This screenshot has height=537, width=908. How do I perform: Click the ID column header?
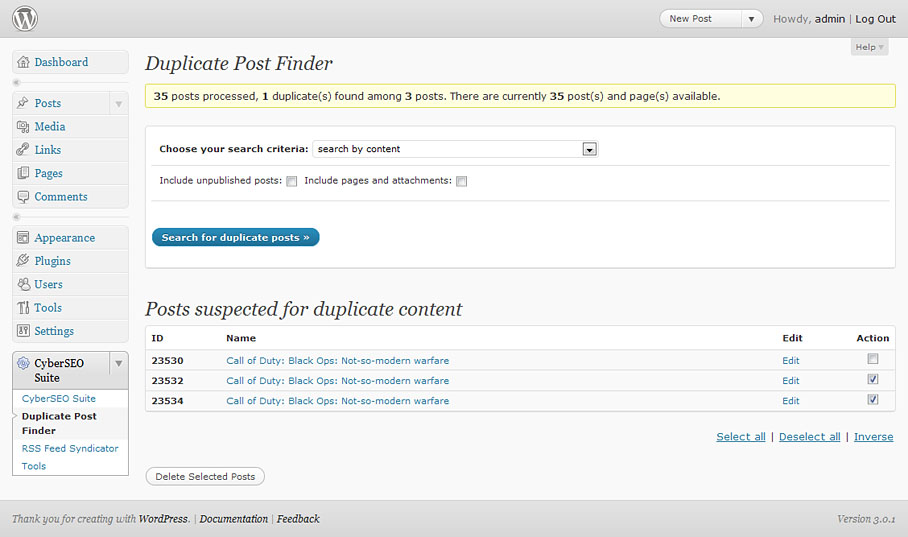pos(158,338)
